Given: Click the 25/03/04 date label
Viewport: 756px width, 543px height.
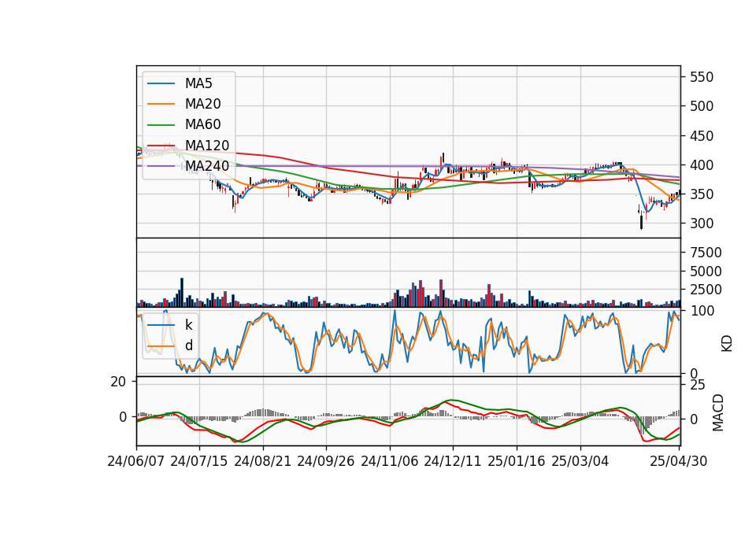Looking at the screenshot, I should [580, 461].
